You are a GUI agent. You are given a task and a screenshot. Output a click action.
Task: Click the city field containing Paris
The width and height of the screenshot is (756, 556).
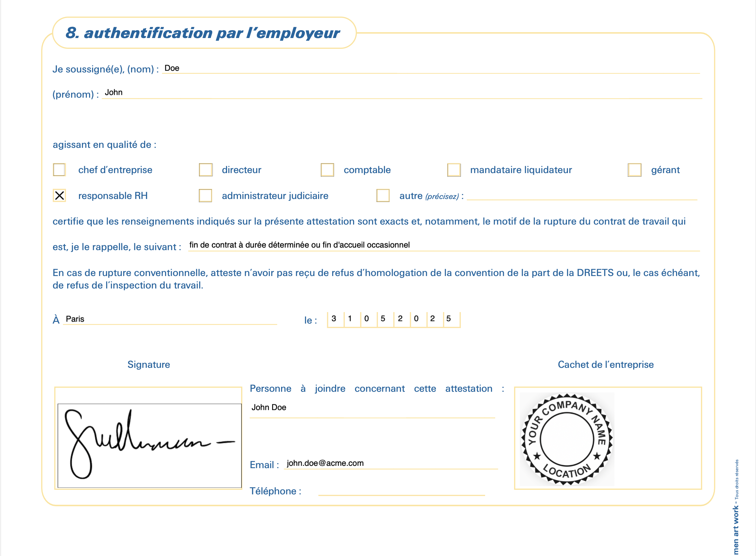coord(170,319)
